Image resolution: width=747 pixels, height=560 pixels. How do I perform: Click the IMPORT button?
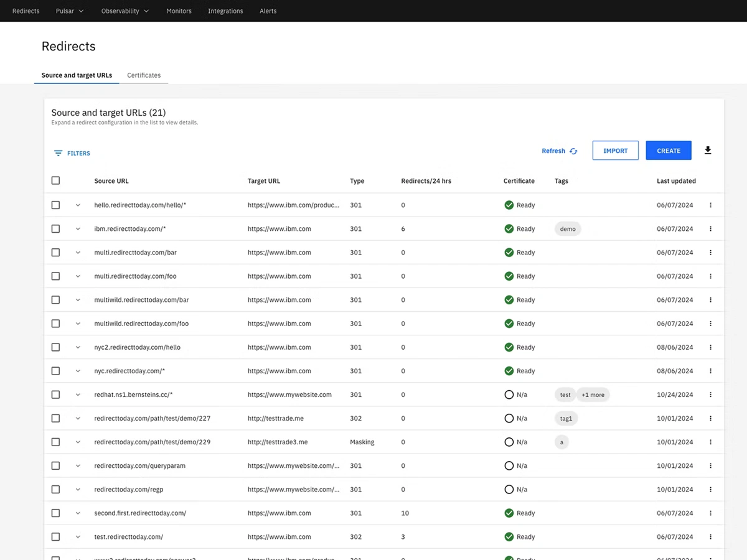615,150
